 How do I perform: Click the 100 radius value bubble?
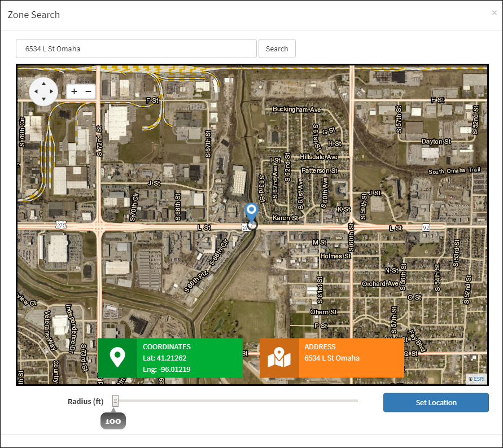113,421
